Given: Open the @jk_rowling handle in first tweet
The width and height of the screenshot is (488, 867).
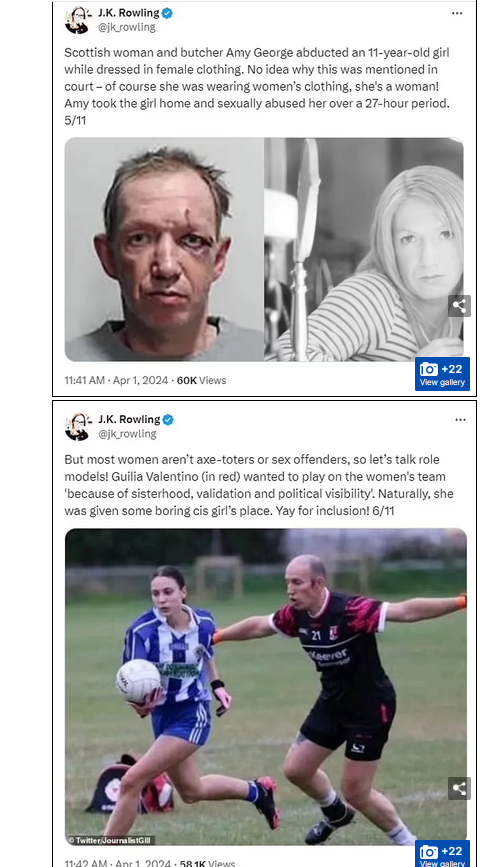Looking at the screenshot, I should click(x=127, y=27).
